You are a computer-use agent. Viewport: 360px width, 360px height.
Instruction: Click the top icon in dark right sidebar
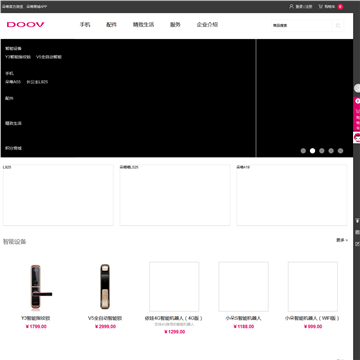[357, 221]
